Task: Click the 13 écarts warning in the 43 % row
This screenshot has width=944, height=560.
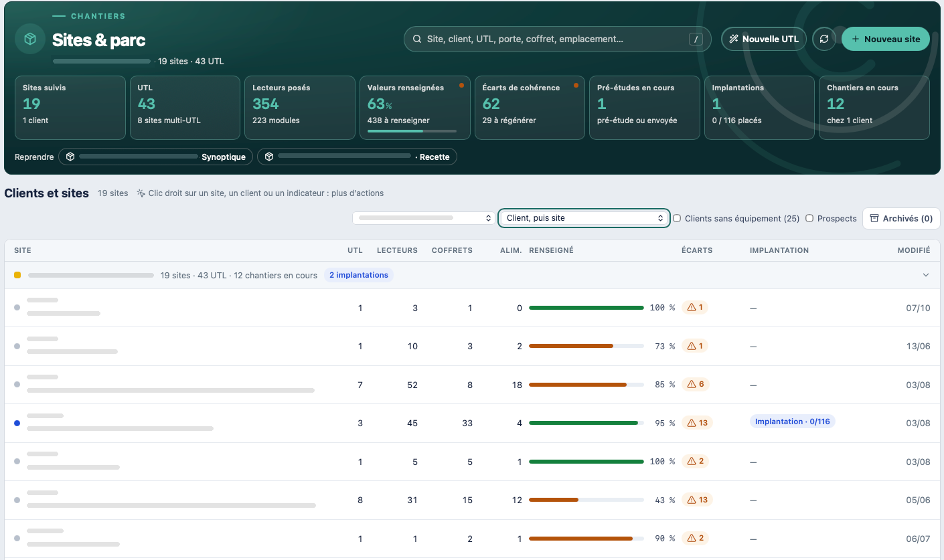Action: [x=697, y=500]
